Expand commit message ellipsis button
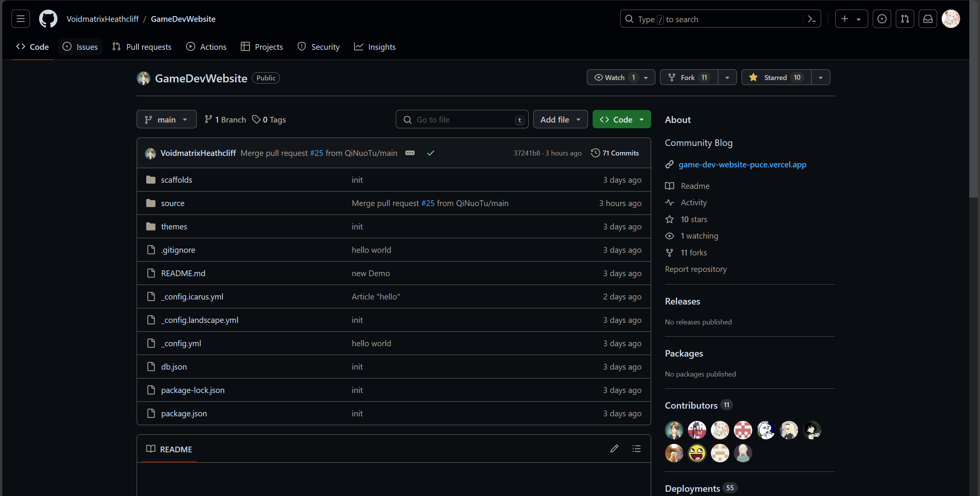 pos(410,153)
